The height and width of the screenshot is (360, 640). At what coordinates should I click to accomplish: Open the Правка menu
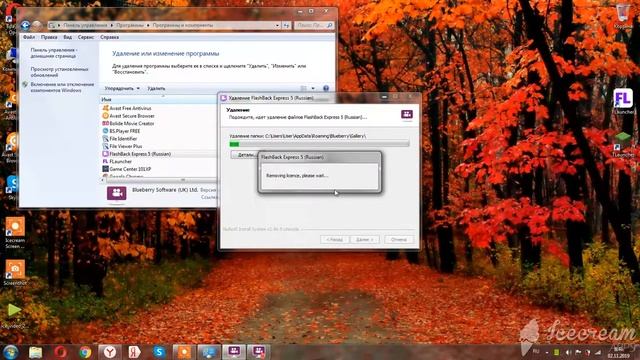tap(49, 37)
